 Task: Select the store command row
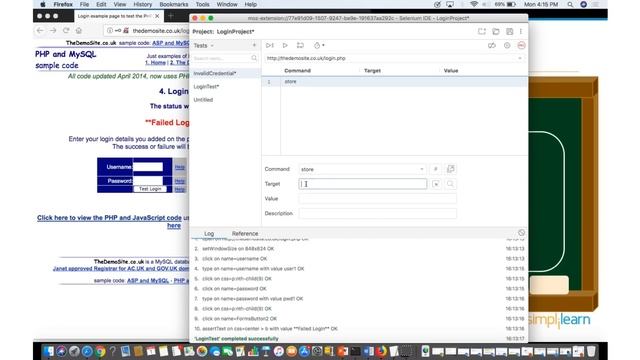coord(394,82)
